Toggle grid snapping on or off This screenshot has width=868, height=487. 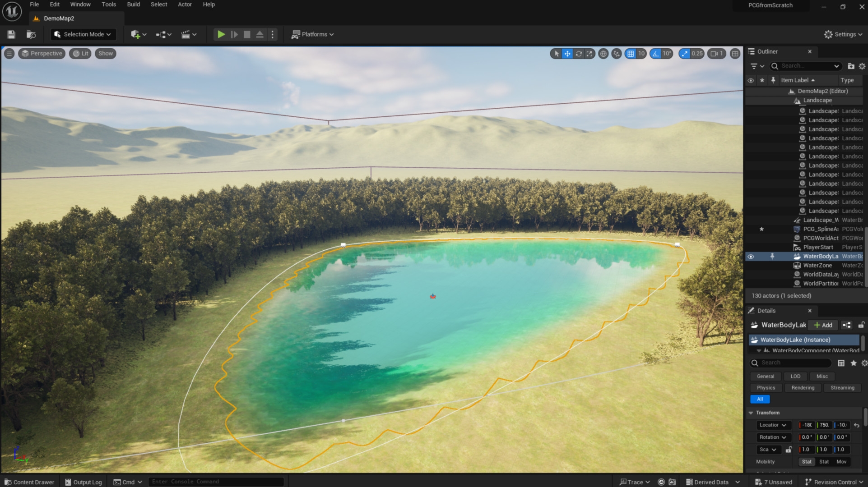[631, 54]
